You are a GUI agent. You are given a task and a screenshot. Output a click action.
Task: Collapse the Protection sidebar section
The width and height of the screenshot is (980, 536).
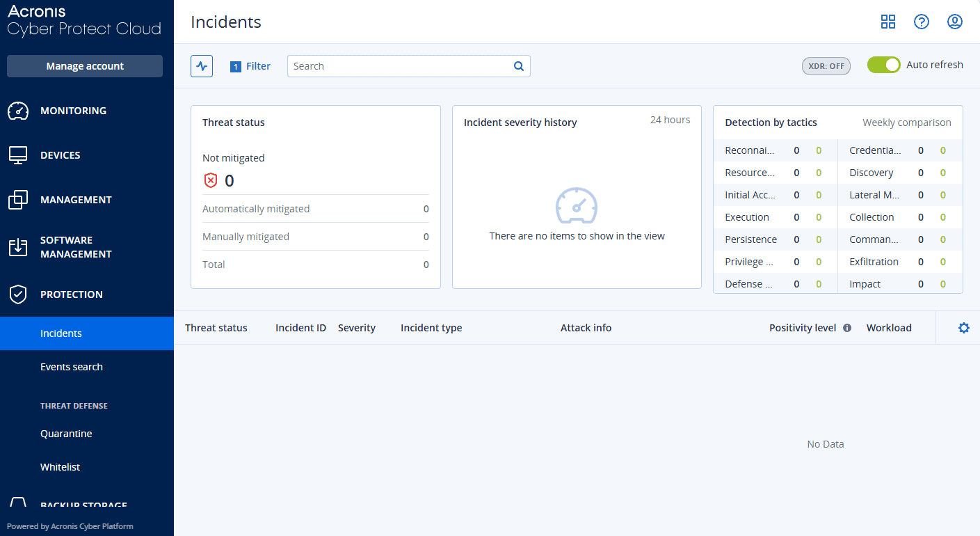pyautogui.click(x=72, y=294)
